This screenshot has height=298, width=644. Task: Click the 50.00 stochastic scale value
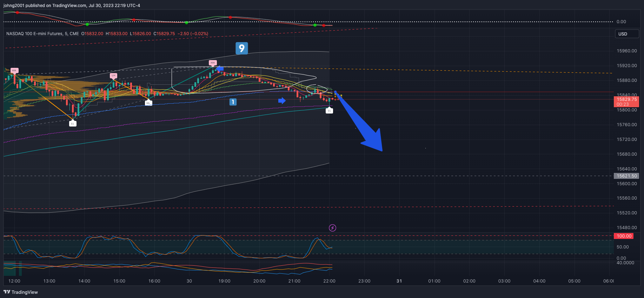(623, 247)
